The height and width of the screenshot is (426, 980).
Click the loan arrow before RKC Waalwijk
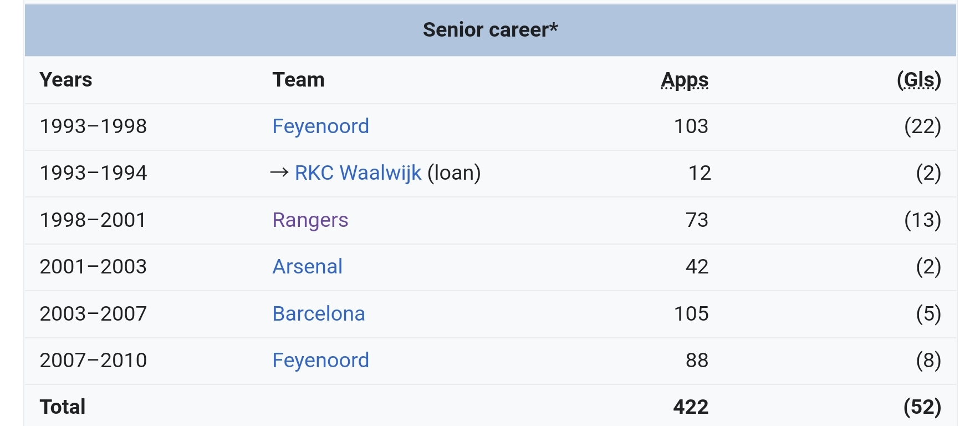tap(279, 173)
